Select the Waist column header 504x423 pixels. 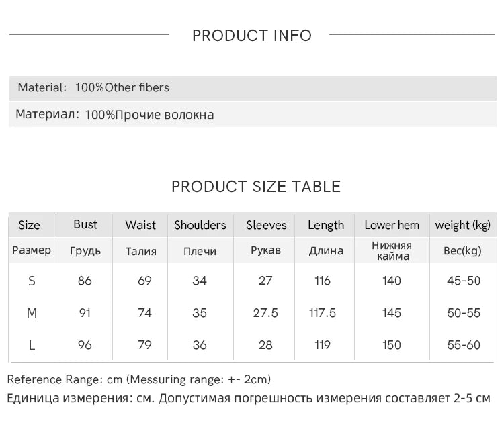pos(140,225)
